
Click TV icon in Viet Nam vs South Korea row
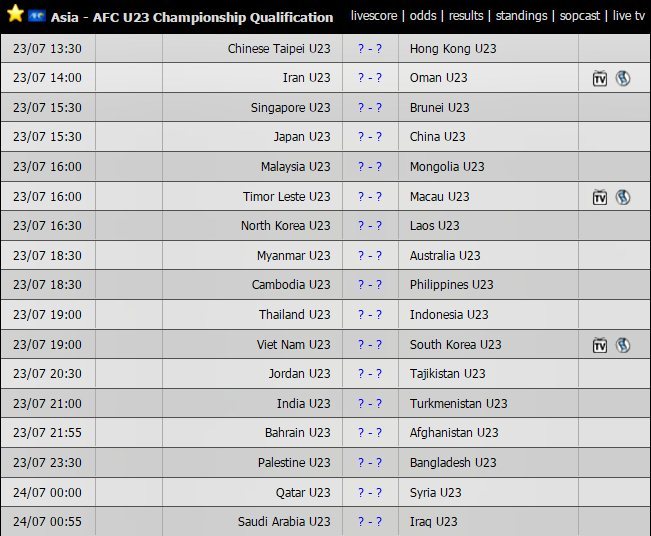point(600,345)
